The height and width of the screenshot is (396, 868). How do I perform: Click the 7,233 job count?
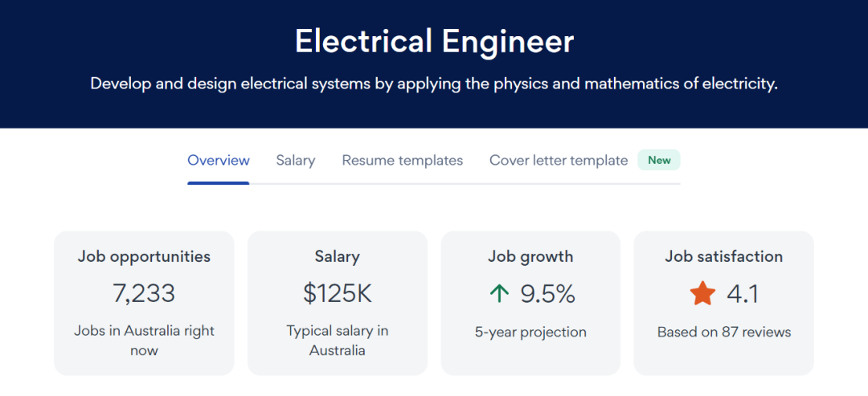pyautogui.click(x=144, y=294)
